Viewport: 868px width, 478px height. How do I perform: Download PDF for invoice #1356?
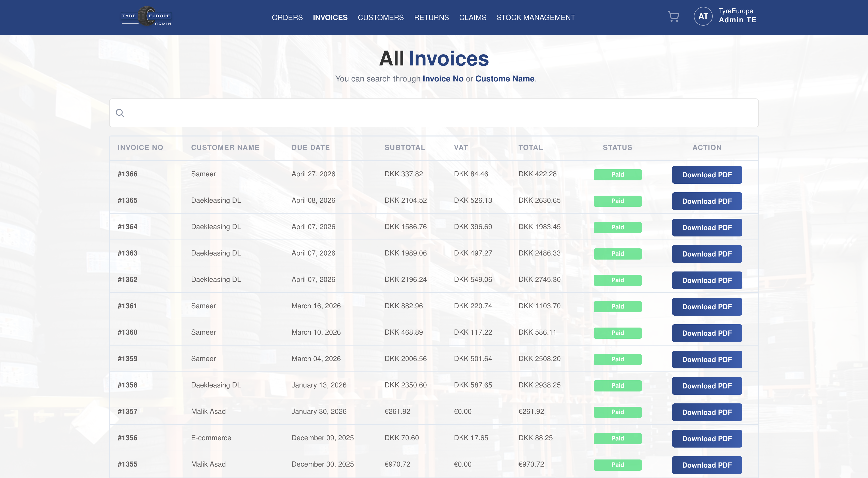click(707, 439)
